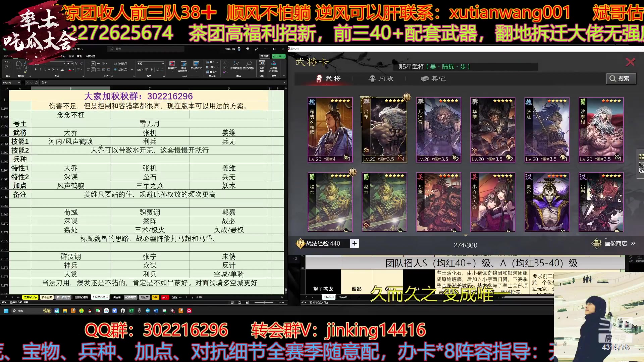This screenshot has height=362, width=644.
Task: Open the 视图 ribbon tab
Action: tap(71, 56)
